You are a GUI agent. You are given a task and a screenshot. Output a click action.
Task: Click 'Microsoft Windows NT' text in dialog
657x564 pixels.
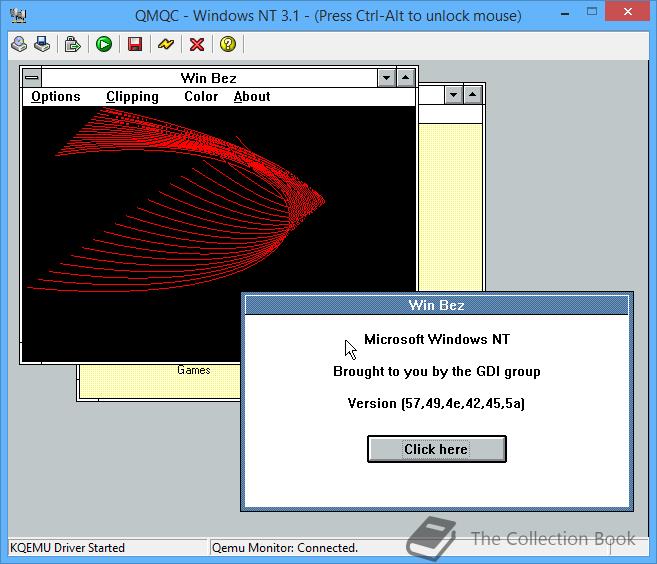(437, 339)
